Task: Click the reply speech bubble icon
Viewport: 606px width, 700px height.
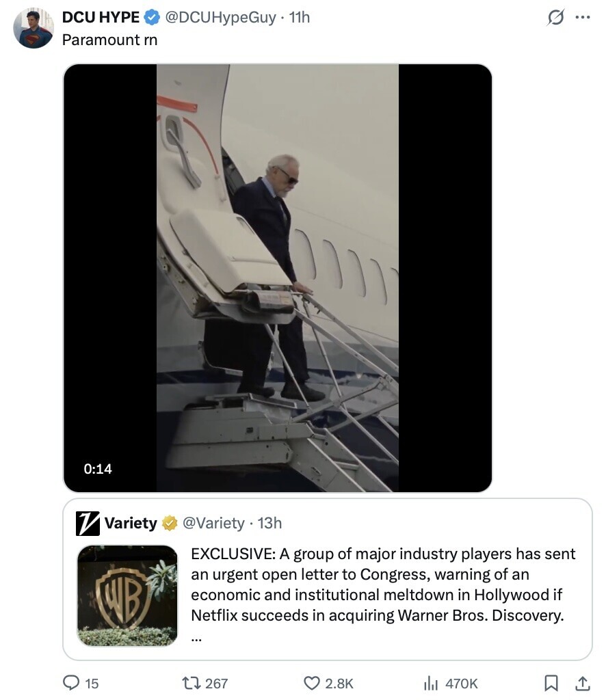Action: coord(71,683)
